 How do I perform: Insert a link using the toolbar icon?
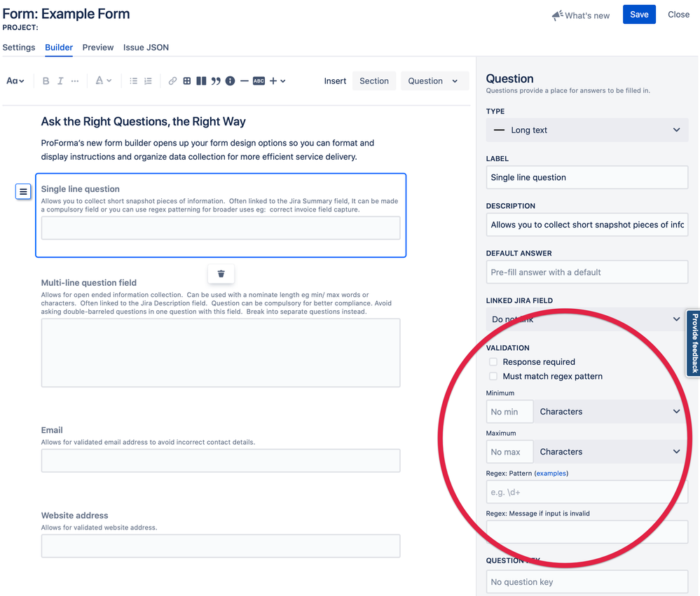(173, 81)
